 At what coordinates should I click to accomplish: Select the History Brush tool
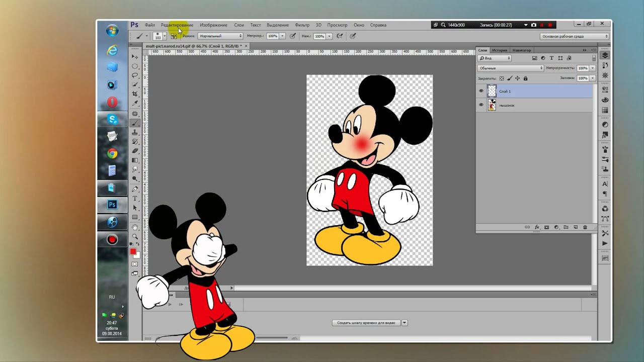click(135, 142)
